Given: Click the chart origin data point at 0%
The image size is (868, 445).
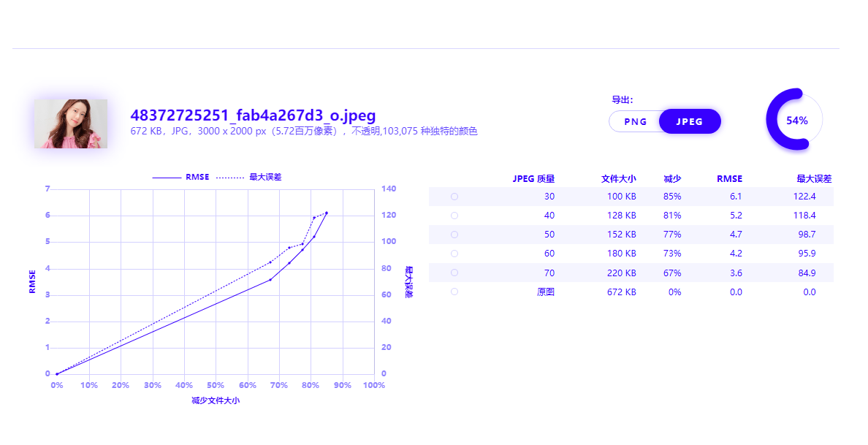Looking at the screenshot, I should click(x=57, y=374).
